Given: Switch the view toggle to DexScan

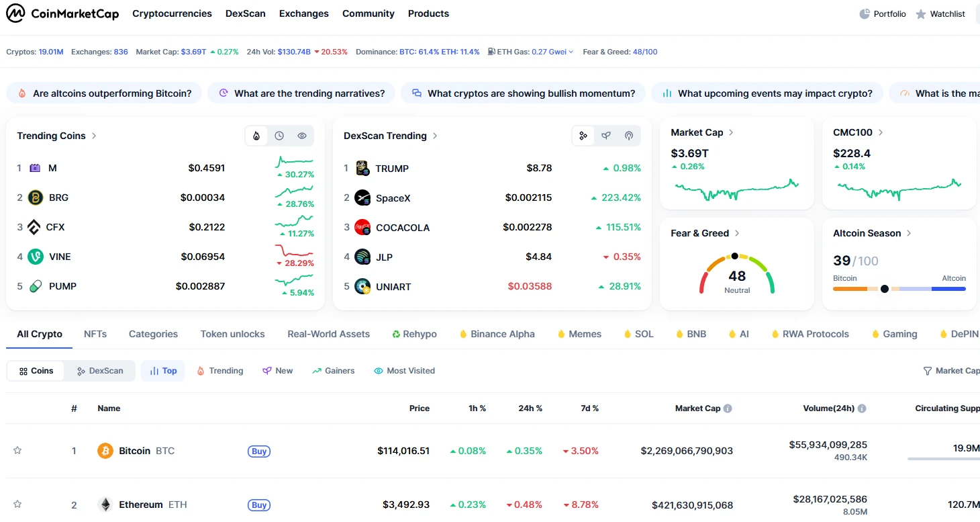Looking at the screenshot, I should 100,371.
